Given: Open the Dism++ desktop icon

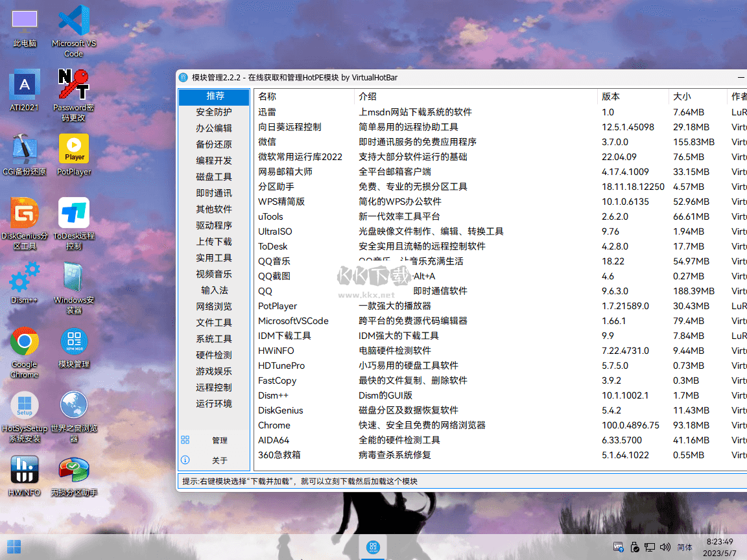Looking at the screenshot, I should pyautogui.click(x=25, y=279).
